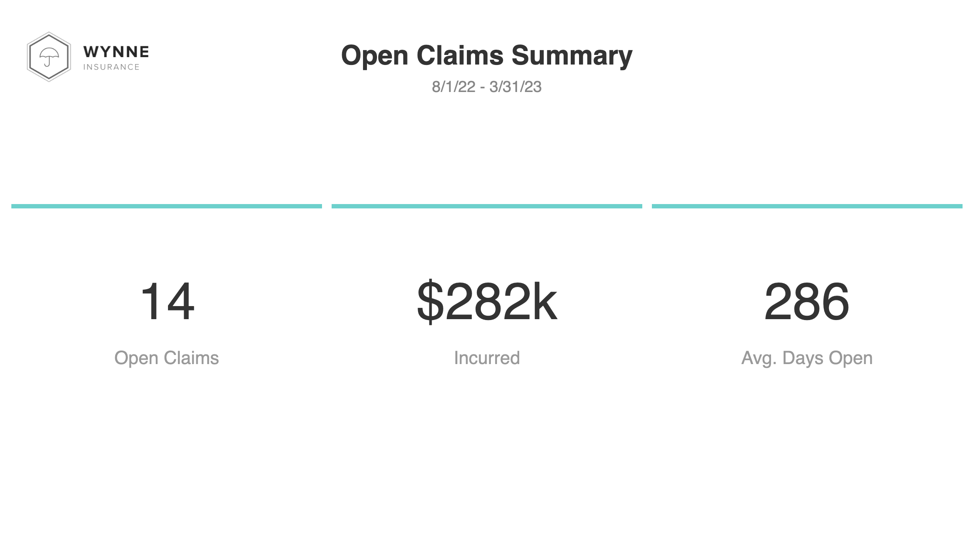
Task: Click the WYNNE wordmark text
Action: (x=116, y=52)
